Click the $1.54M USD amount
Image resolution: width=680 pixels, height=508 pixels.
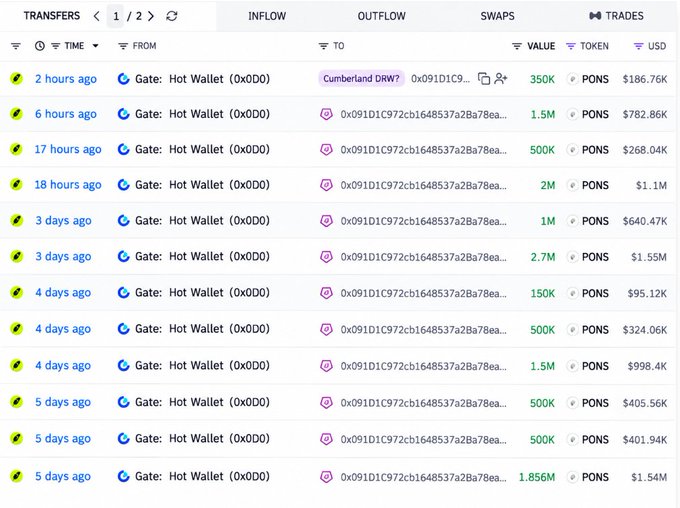(x=649, y=478)
